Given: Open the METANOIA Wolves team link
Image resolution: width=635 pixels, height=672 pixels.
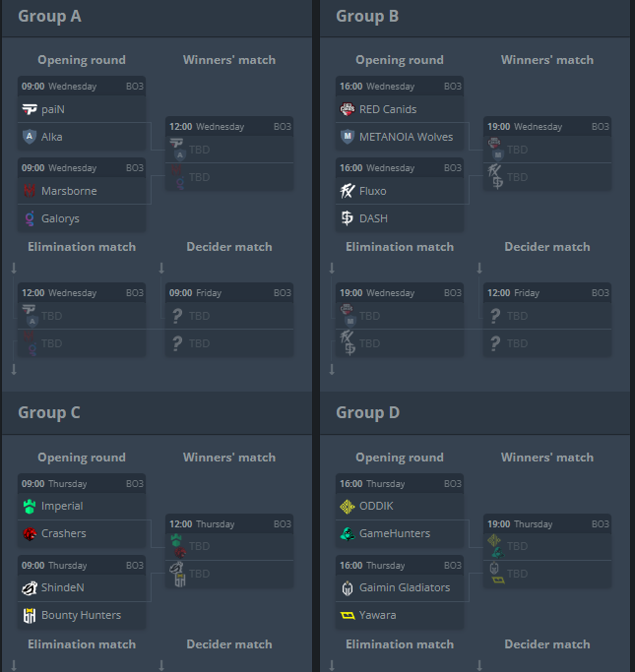Looking at the screenshot, I should [x=406, y=137].
